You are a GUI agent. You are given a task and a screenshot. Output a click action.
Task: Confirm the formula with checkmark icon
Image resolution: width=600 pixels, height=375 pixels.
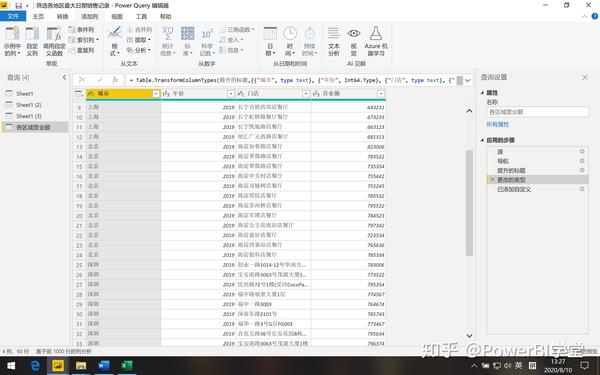99,80
